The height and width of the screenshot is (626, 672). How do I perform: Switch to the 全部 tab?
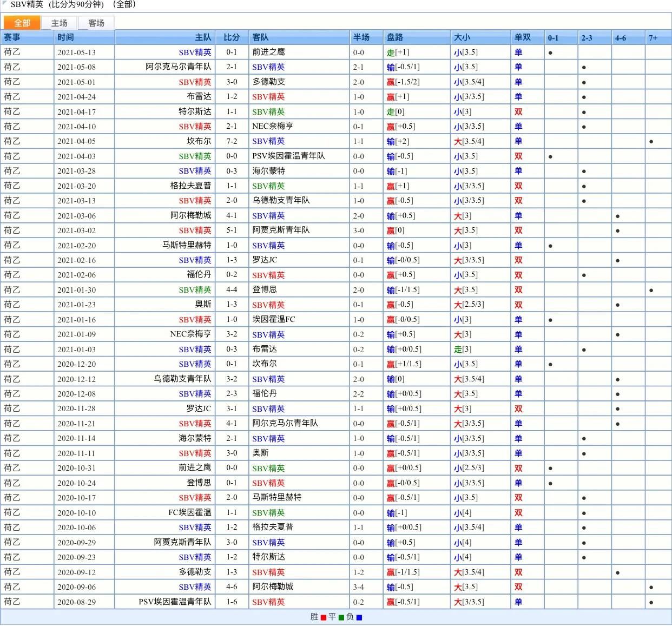[x=22, y=23]
